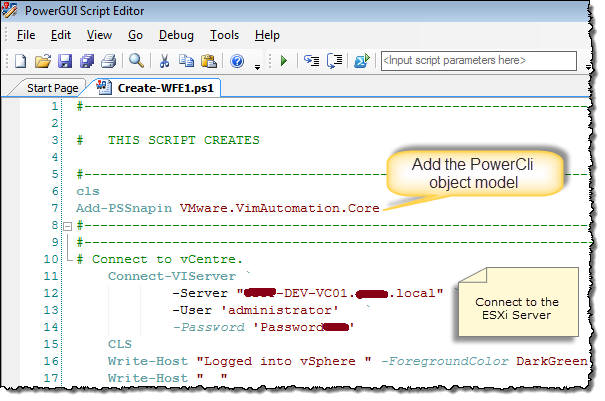Click 'Write-Host' on line 17
The height and width of the screenshot is (401, 605).
[148, 378]
